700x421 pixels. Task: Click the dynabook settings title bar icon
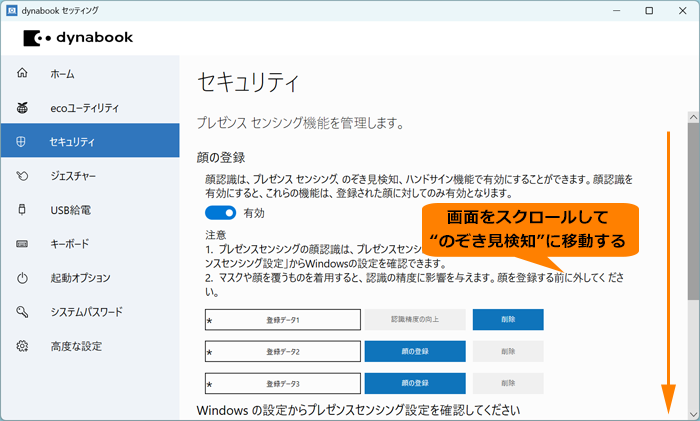tap(12, 10)
